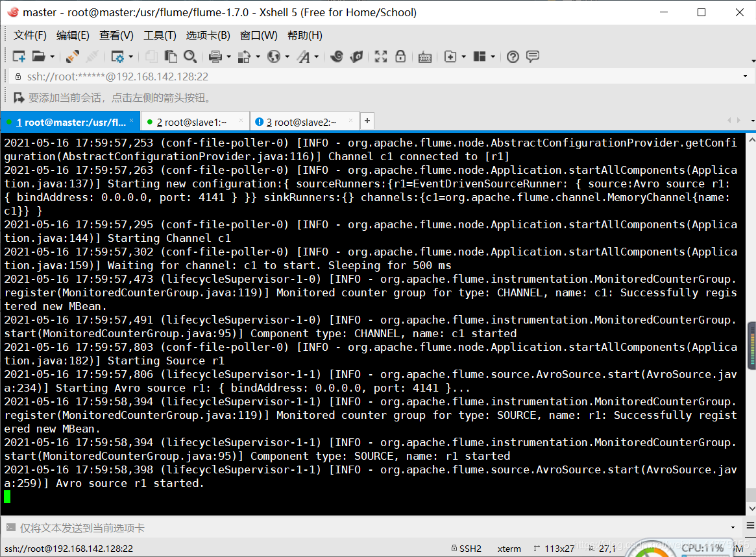Viewport: 756px width, 557px height.
Task: Add a new tab with plus button
Action: [x=367, y=121]
